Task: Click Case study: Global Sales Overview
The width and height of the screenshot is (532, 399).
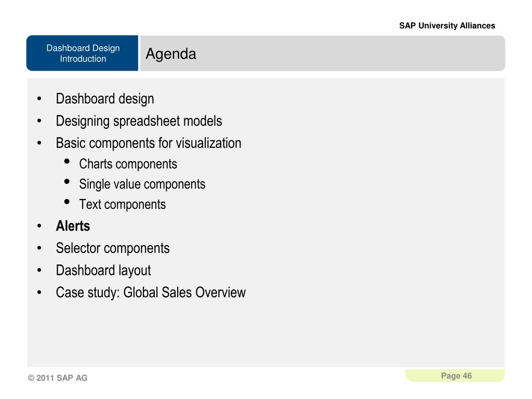Action: tap(151, 292)
